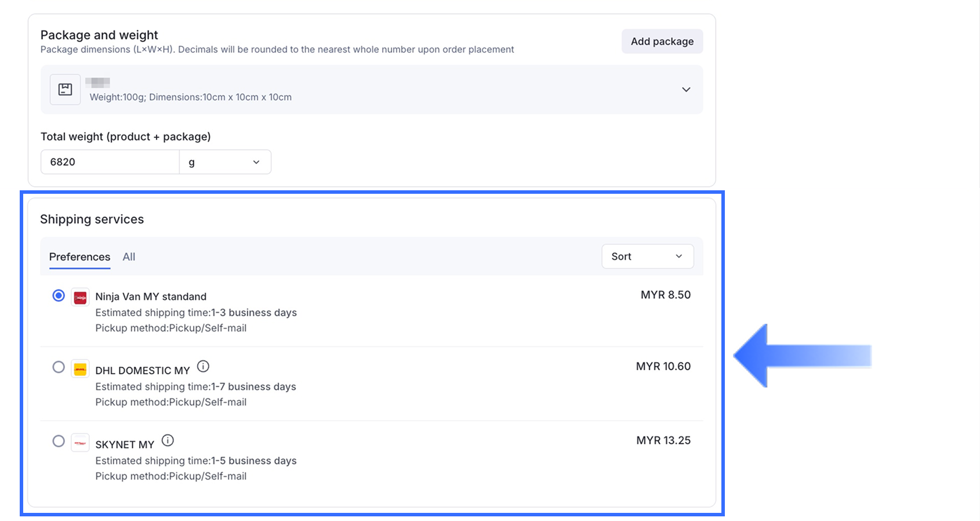Viewport: 980px width, 521px height.
Task: Select SKYNET MY radio button
Action: [x=59, y=441]
